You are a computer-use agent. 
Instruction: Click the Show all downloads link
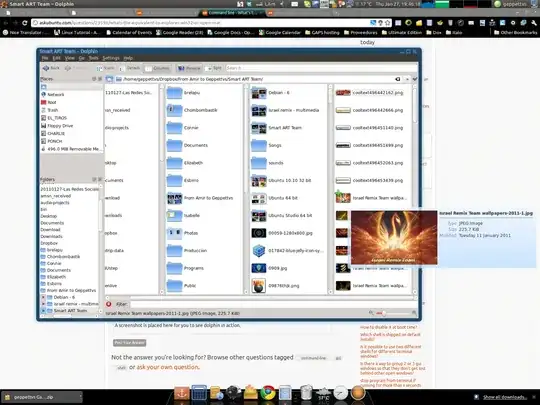point(504,397)
